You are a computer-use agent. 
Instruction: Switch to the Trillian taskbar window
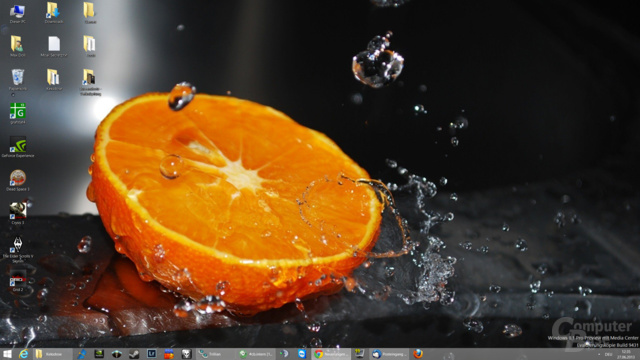(216, 354)
